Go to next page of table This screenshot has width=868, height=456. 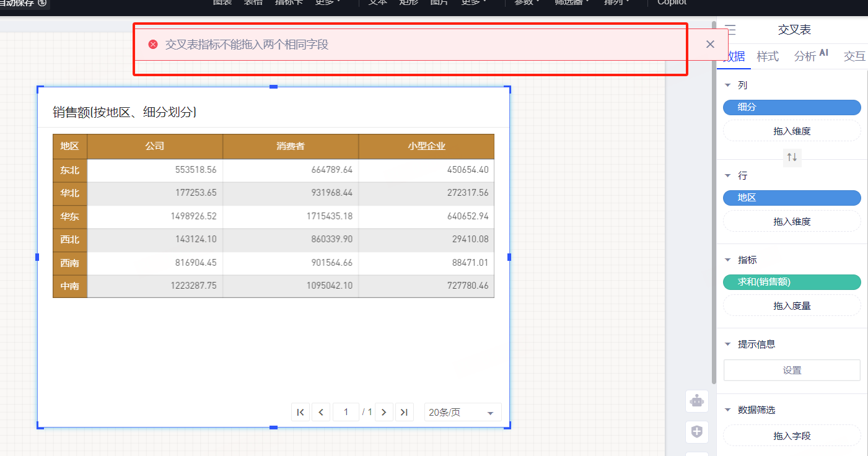[x=384, y=412]
